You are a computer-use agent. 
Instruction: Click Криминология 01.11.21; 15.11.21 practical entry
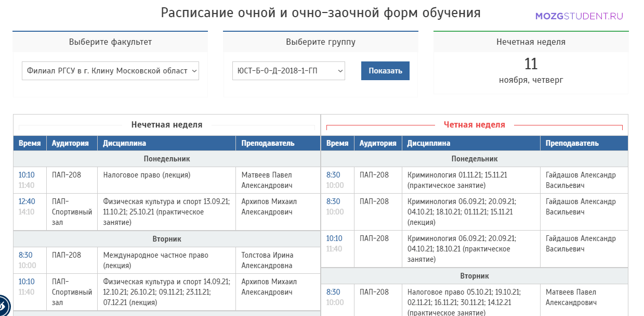457,180
